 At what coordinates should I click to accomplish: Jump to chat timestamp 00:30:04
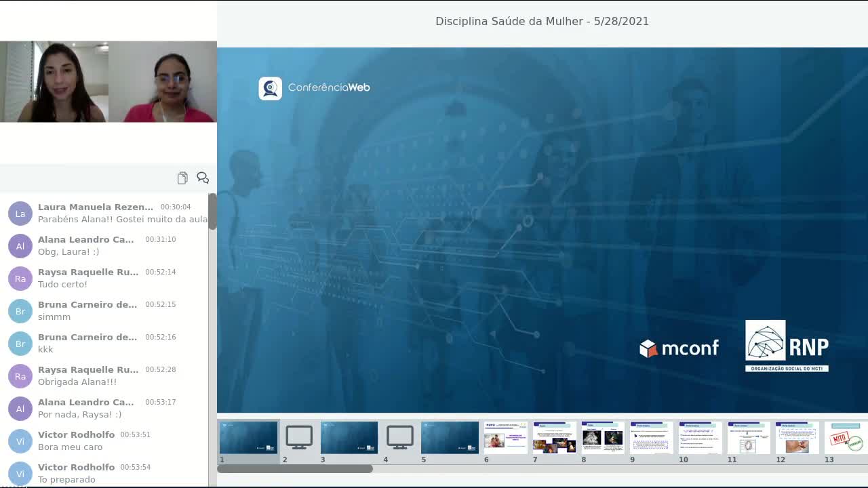tap(176, 207)
